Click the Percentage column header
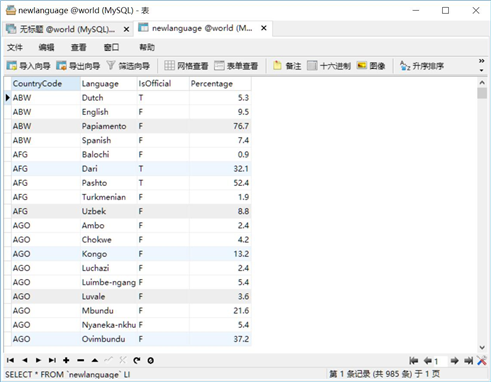 (x=220, y=84)
